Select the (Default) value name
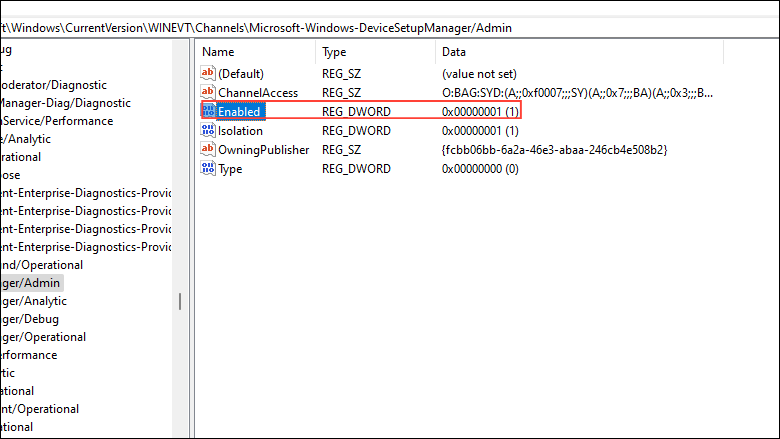The width and height of the screenshot is (780, 439). tap(241, 74)
